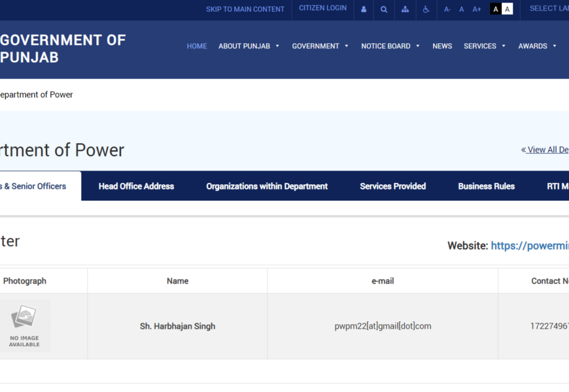Click the wheelchair accessibility icon
The height and width of the screenshot is (392, 569).
[x=426, y=9]
